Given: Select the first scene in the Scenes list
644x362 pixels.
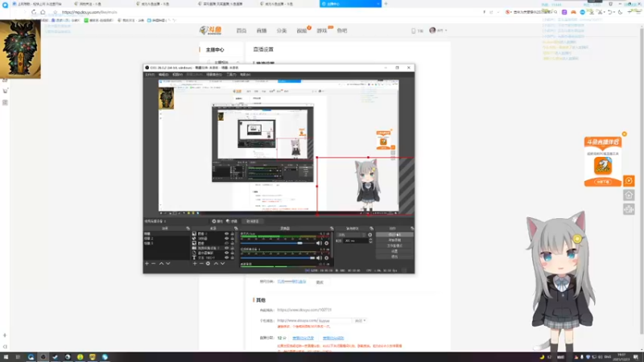Looking at the screenshot, I should pyautogui.click(x=166, y=233).
